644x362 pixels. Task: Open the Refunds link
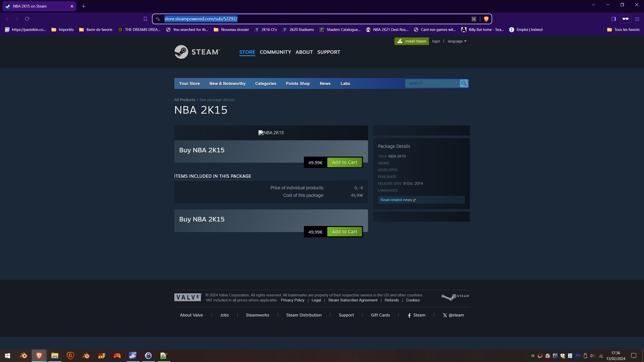click(x=392, y=300)
